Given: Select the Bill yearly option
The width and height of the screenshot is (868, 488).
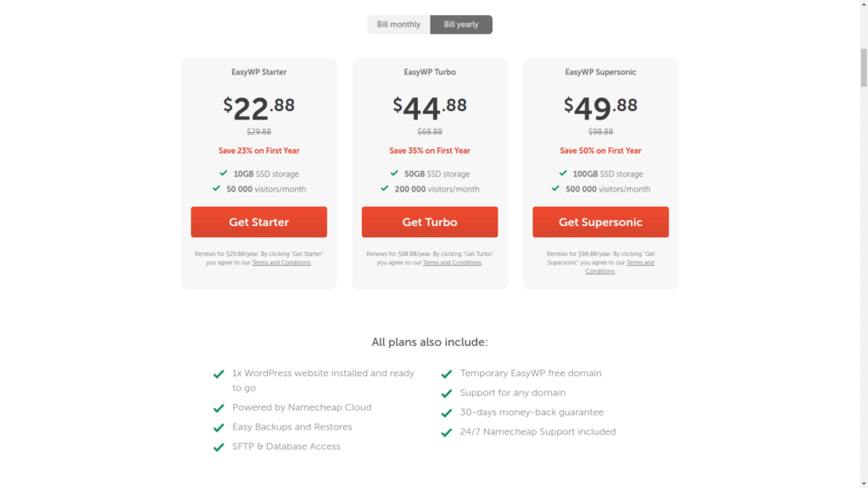Looking at the screenshot, I should point(461,25).
